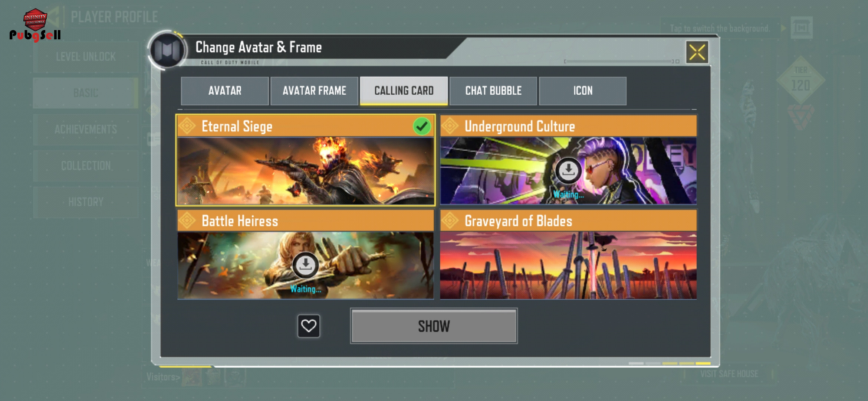Screen dimensions: 868x401
Task: Select the Calling Card tab
Action: click(404, 91)
